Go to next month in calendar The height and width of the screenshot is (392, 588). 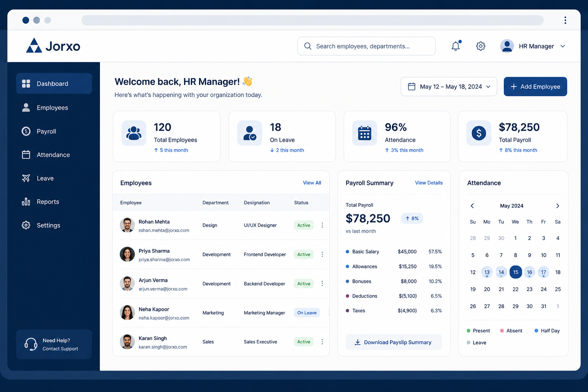pos(558,206)
